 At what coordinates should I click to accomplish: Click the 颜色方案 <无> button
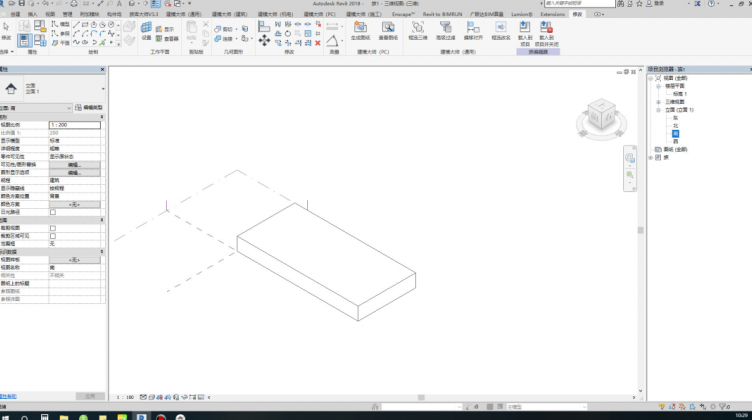74,204
